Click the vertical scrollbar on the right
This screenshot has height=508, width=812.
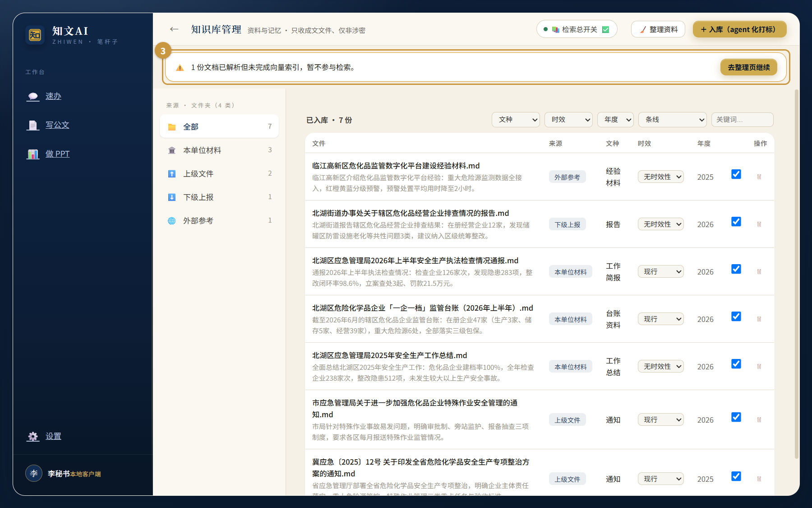[797, 274]
